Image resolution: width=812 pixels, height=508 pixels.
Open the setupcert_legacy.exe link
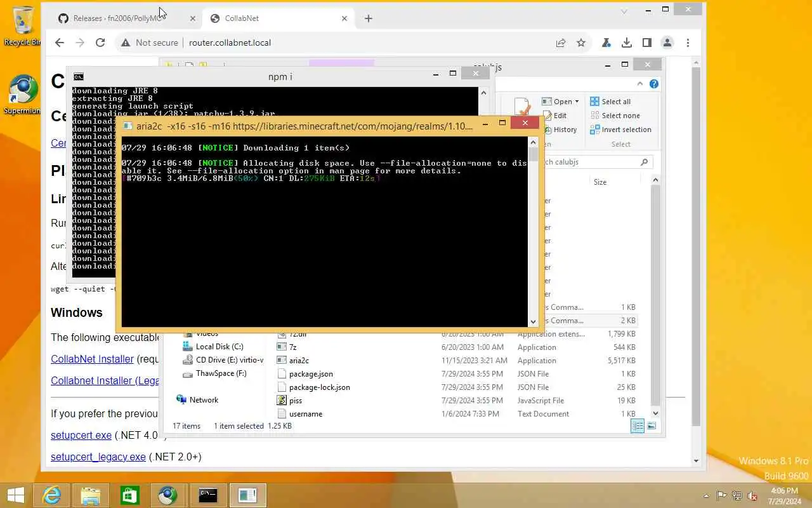pos(98,457)
